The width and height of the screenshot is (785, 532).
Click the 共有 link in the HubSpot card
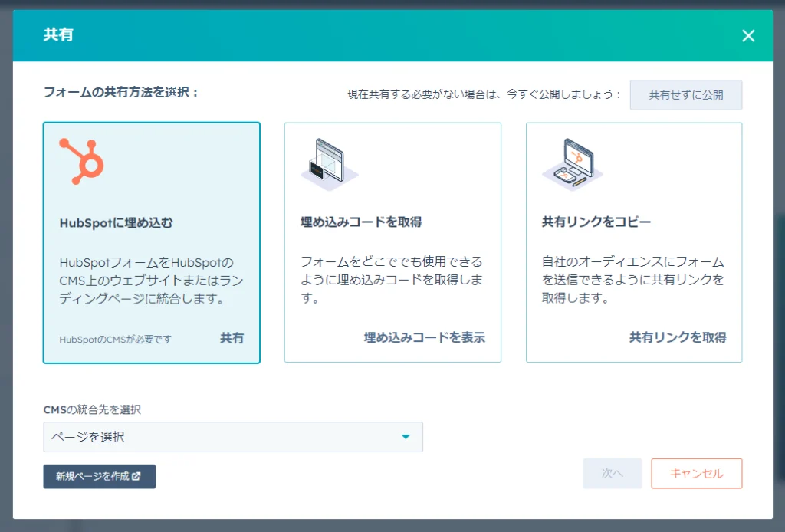point(232,338)
